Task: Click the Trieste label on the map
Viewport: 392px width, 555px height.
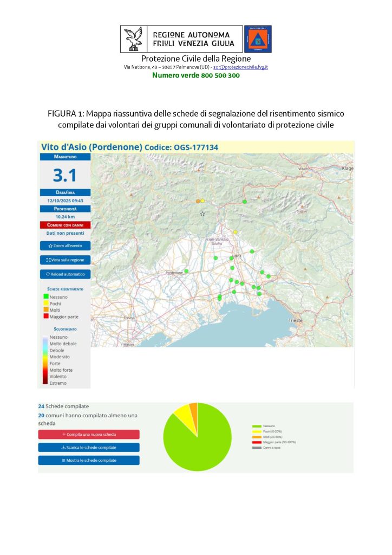Action: [x=296, y=320]
